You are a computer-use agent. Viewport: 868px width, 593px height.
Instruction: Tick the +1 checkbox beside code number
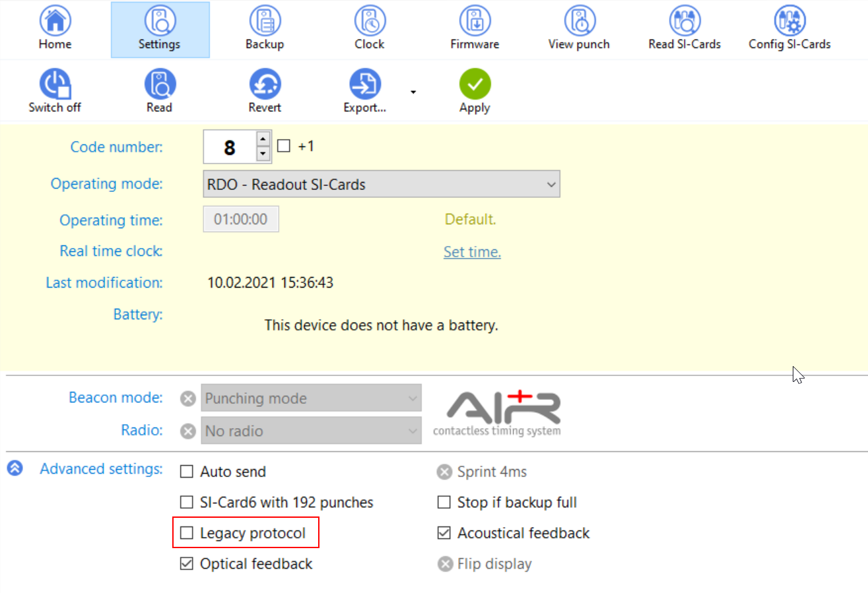click(284, 146)
